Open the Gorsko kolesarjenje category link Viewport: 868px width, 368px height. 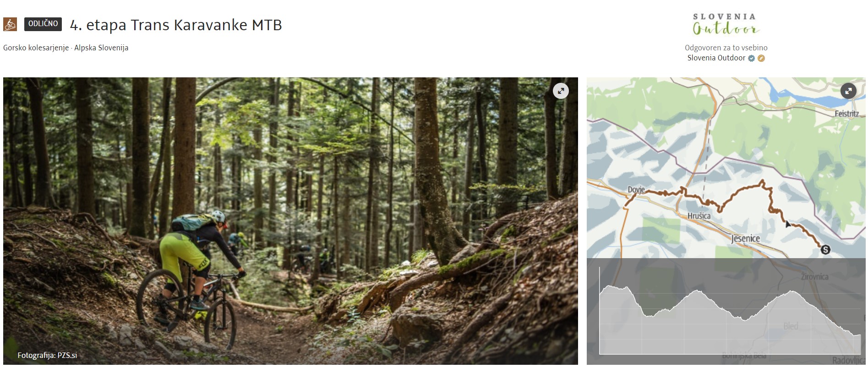(36, 48)
